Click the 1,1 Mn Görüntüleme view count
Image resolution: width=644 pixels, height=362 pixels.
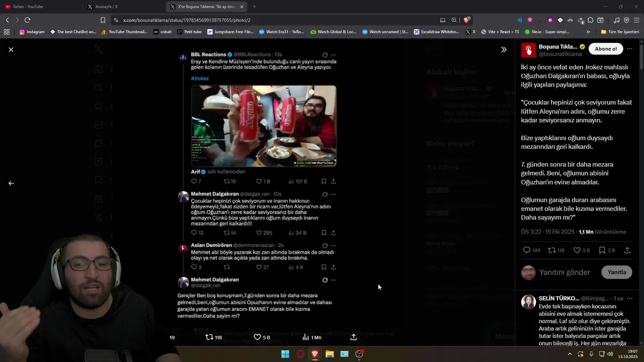click(x=602, y=232)
